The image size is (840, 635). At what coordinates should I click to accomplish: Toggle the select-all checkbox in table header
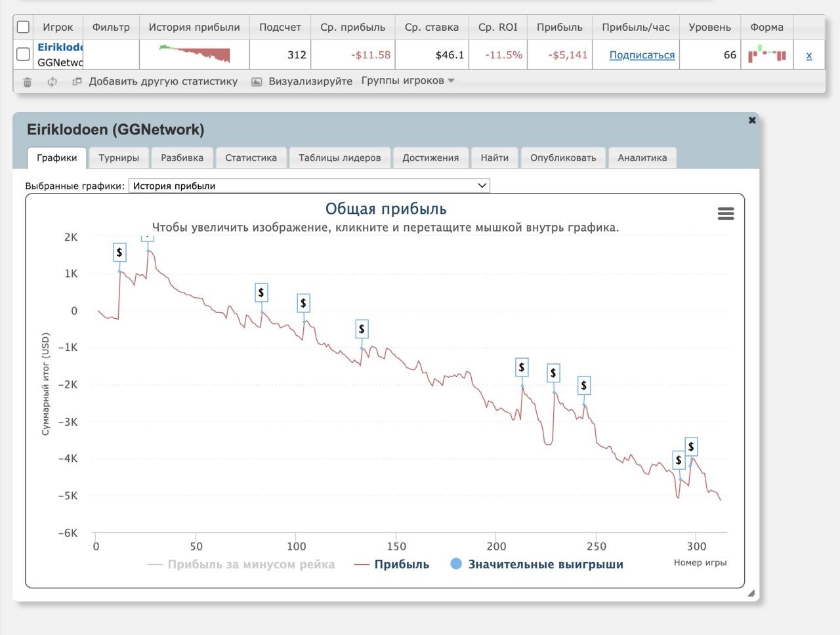23,27
